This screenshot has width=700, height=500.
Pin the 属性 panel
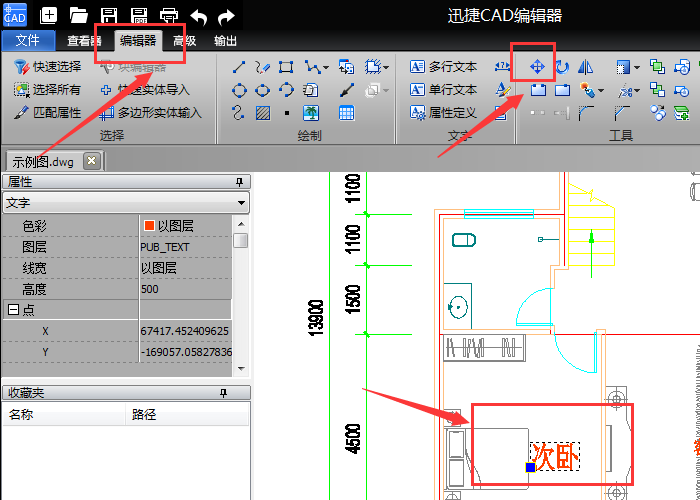pyautogui.click(x=239, y=182)
